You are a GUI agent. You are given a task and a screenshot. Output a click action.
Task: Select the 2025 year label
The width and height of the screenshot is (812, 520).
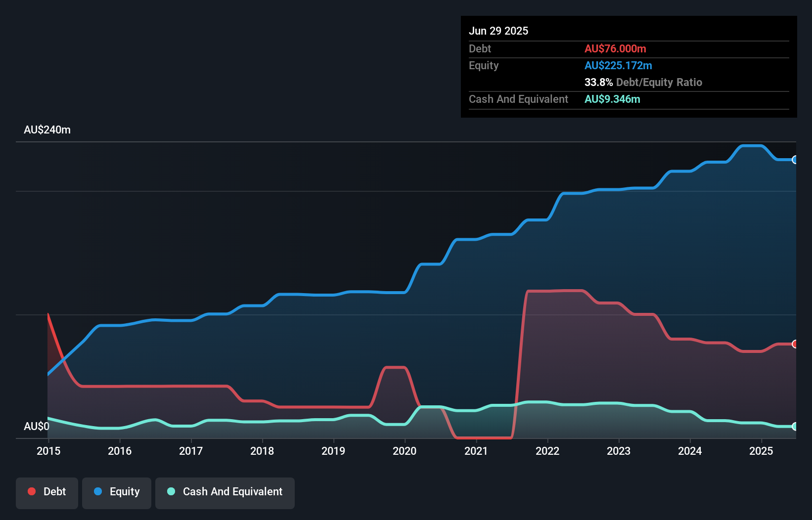tap(761, 451)
